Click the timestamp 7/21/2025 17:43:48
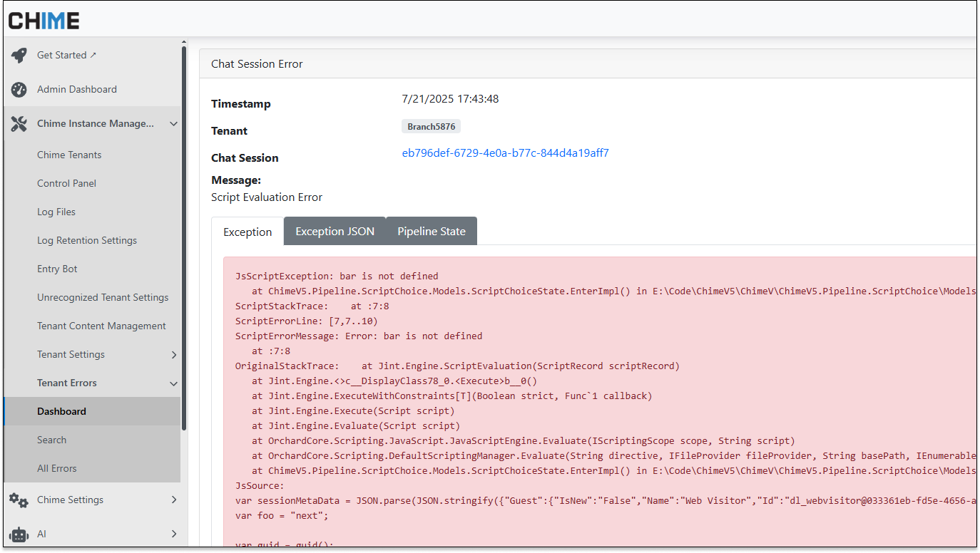The width and height of the screenshot is (980, 553). (x=450, y=98)
